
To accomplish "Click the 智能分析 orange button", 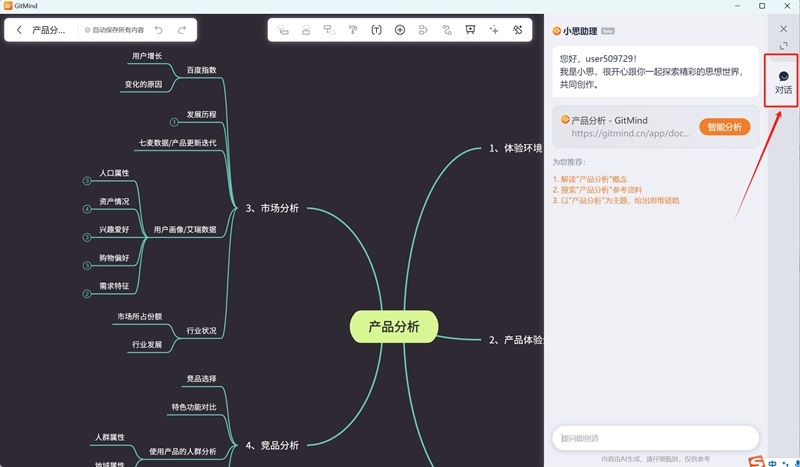I will (724, 127).
